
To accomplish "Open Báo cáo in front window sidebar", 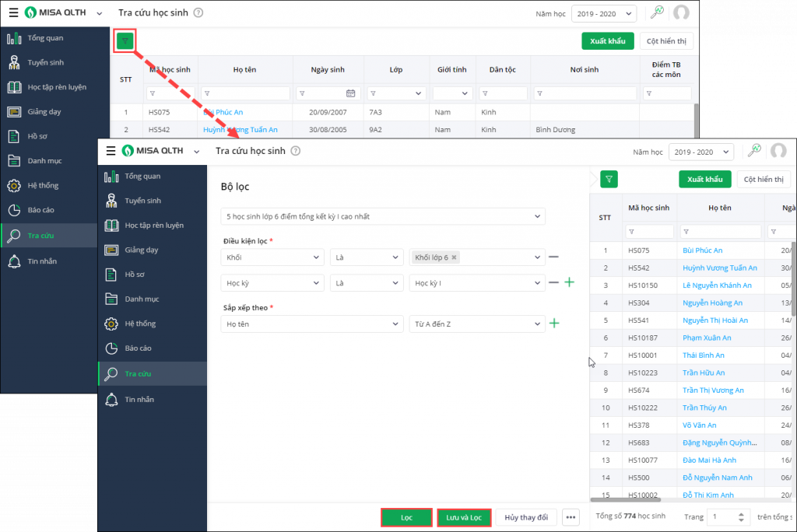I will [153, 348].
